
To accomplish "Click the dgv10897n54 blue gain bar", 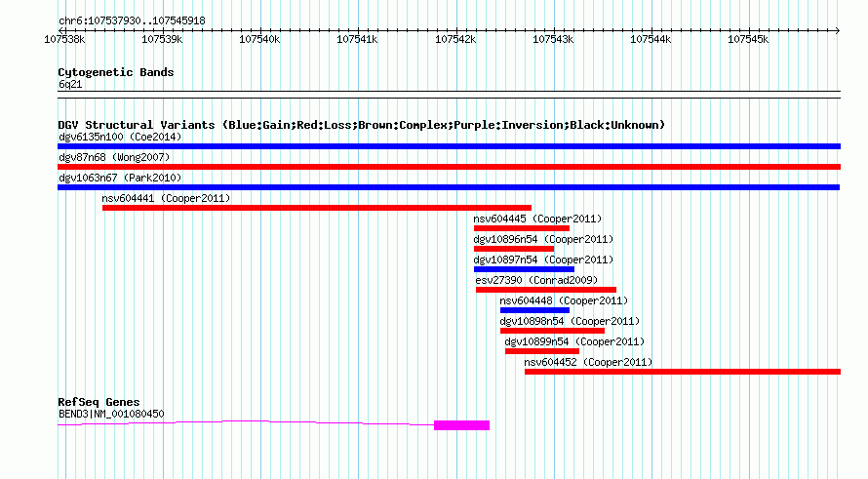I will coord(524,269).
